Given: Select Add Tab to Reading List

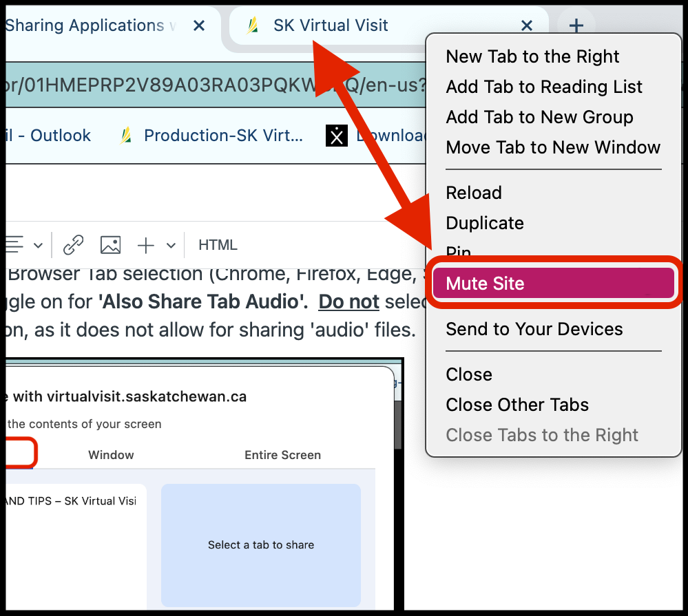Looking at the screenshot, I should pos(543,87).
